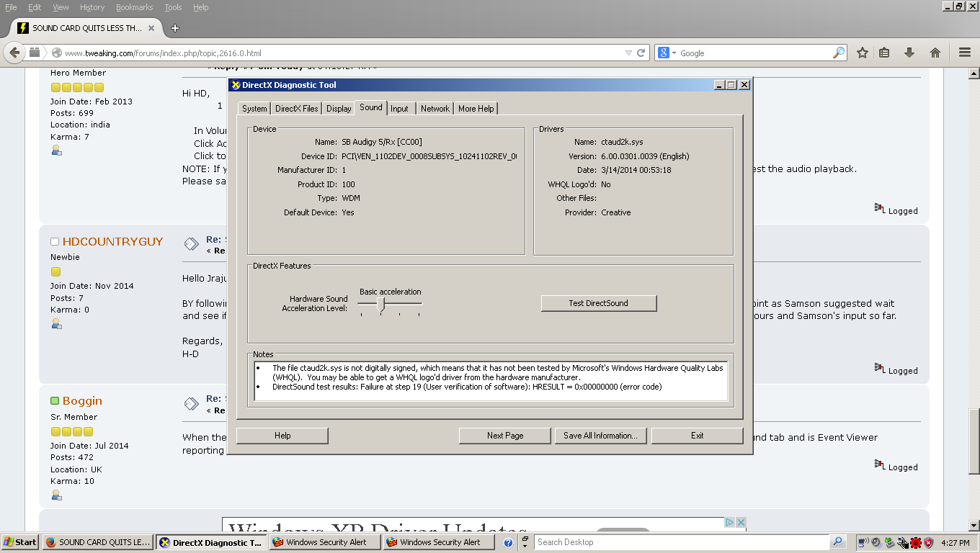980x553 pixels.
Task: Open the Downloads arrow icon
Action: [x=909, y=53]
